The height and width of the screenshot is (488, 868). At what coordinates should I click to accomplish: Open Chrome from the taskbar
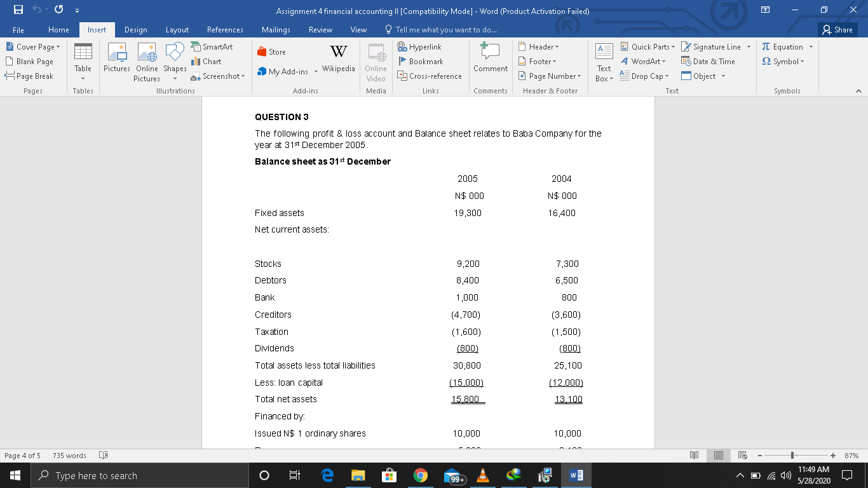click(420, 475)
